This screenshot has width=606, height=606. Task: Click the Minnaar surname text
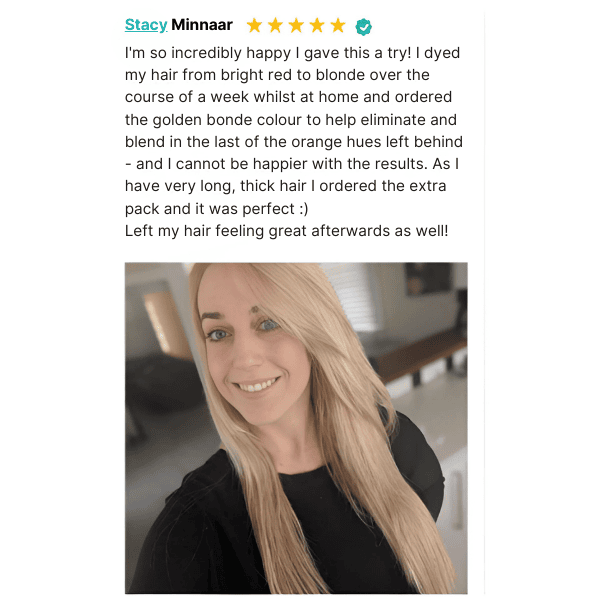[202, 25]
